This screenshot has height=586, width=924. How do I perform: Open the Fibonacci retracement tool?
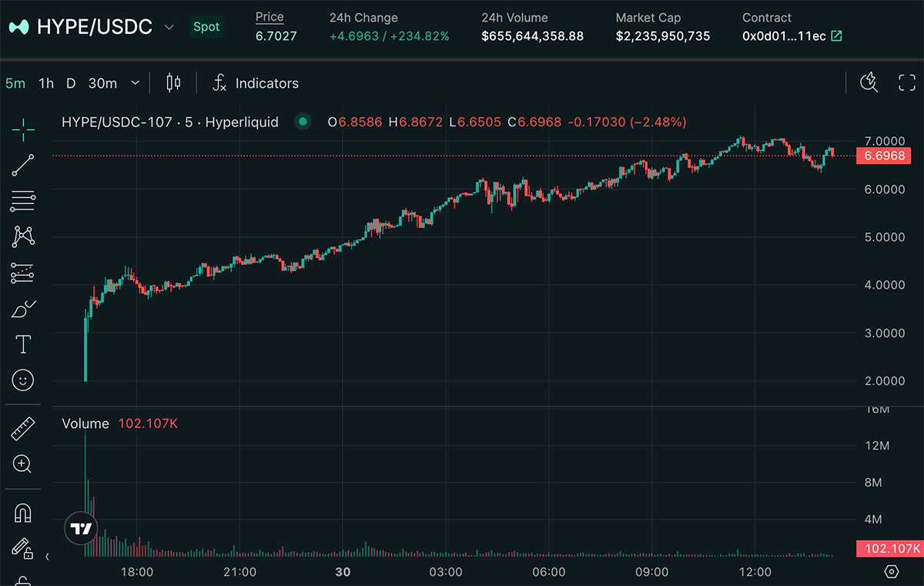pyautogui.click(x=23, y=201)
